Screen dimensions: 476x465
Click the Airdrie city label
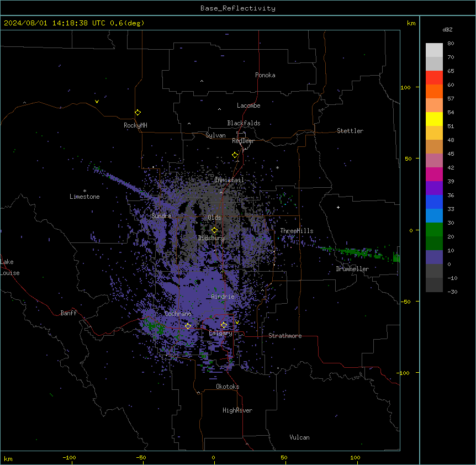tap(223, 297)
